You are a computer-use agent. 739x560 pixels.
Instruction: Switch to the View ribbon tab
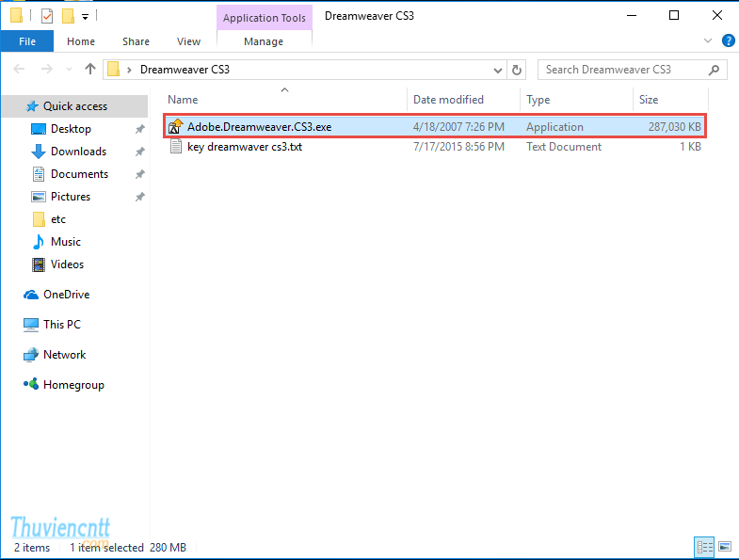pos(188,41)
